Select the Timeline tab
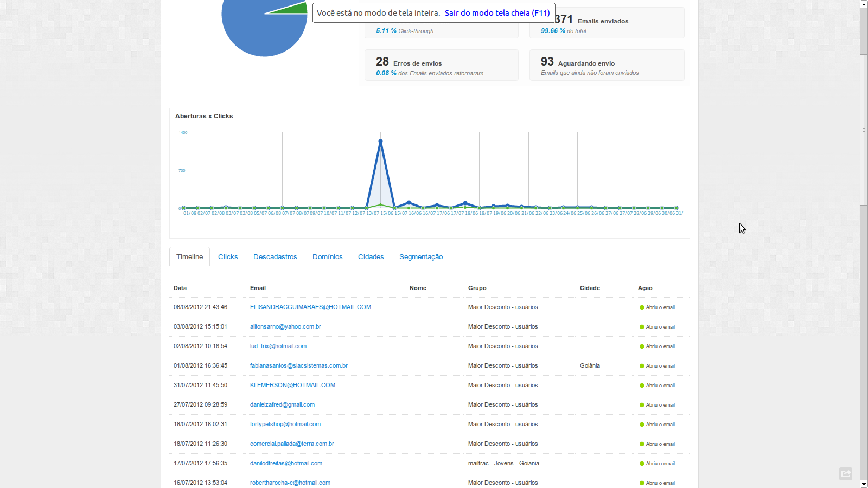The height and width of the screenshot is (488, 868). pyautogui.click(x=189, y=256)
